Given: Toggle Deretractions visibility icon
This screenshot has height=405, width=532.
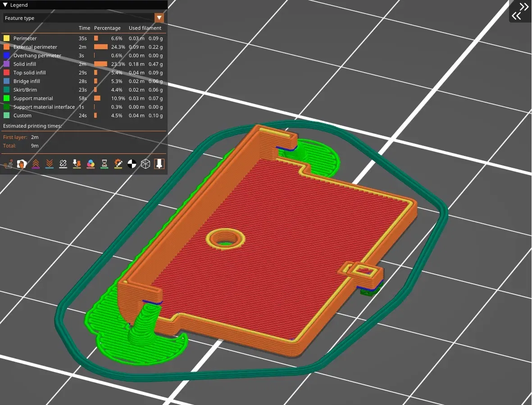Looking at the screenshot, I should tap(49, 164).
